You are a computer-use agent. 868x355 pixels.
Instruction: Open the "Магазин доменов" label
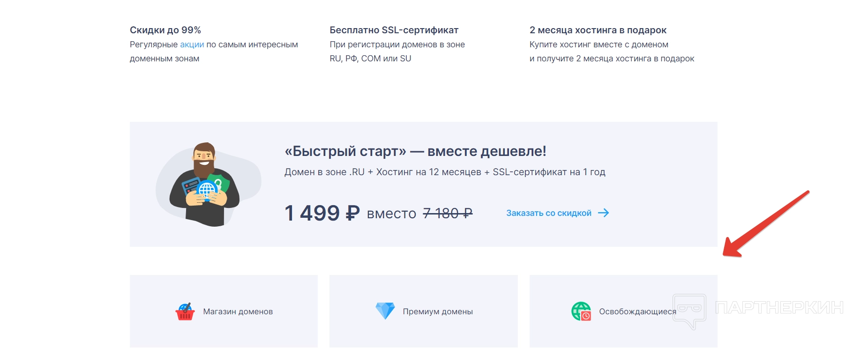click(238, 311)
